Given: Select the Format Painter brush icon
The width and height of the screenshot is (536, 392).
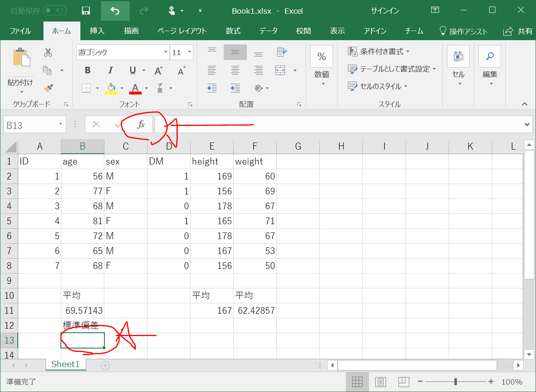Looking at the screenshot, I should (x=48, y=88).
